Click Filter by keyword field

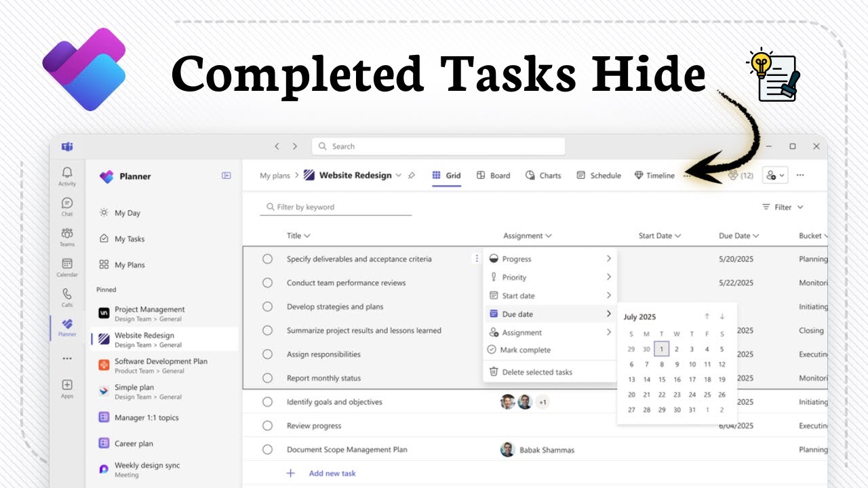click(336, 207)
